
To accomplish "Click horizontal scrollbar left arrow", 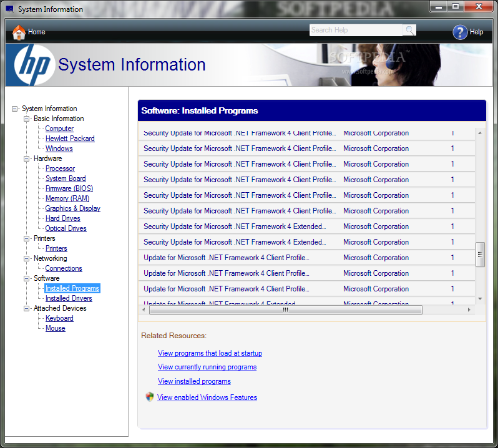I will [144, 310].
